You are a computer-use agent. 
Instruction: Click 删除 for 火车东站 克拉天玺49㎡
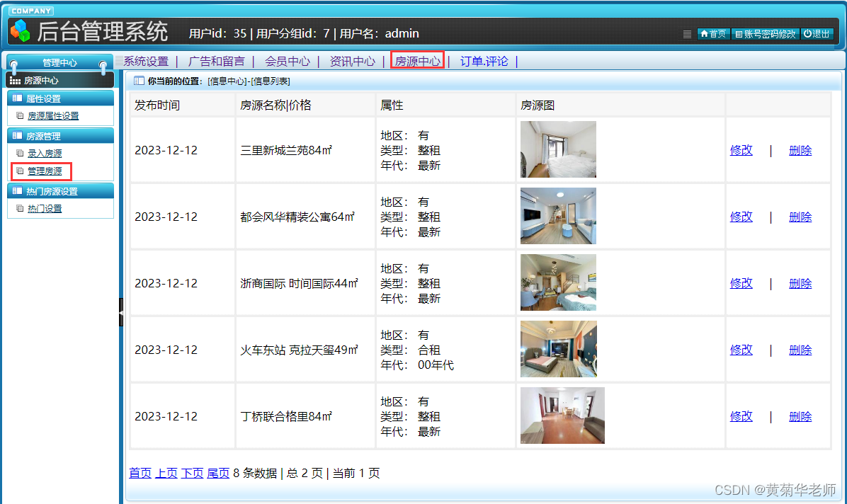[800, 350]
